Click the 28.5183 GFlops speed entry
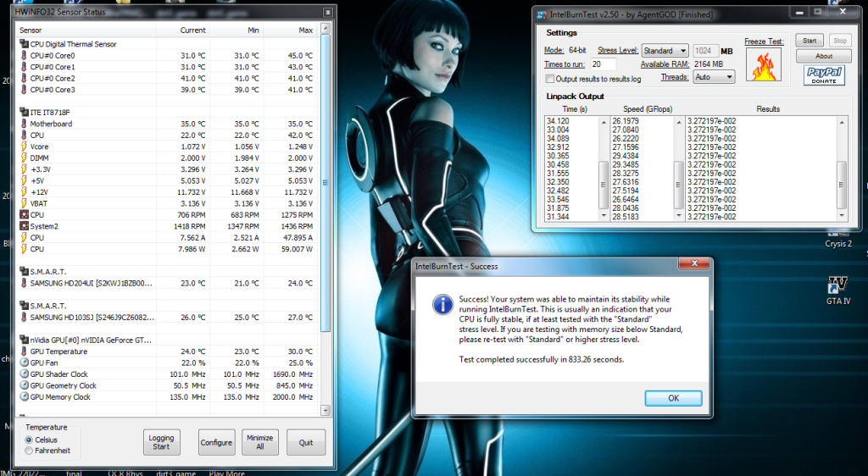Image resolution: width=868 pixels, height=476 pixels. click(626, 217)
